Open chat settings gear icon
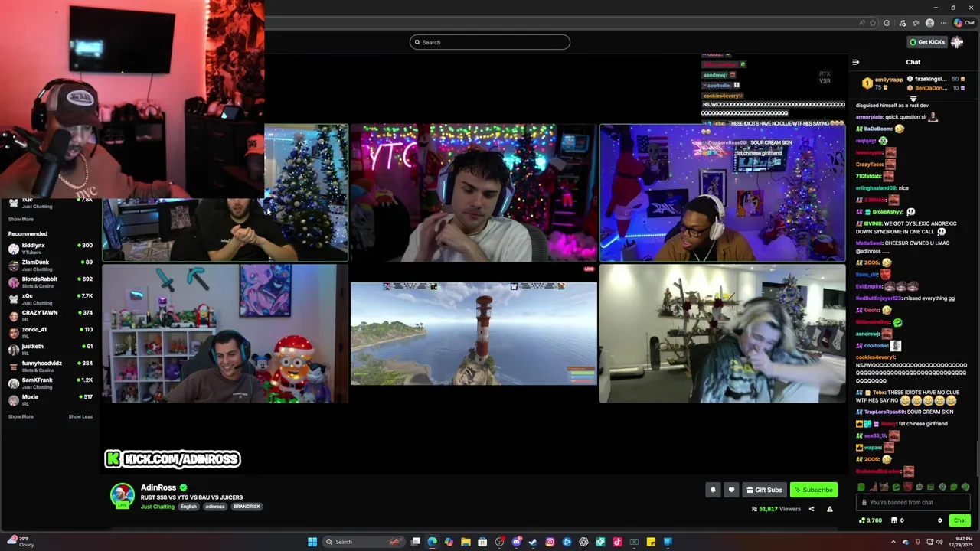 coord(940,520)
